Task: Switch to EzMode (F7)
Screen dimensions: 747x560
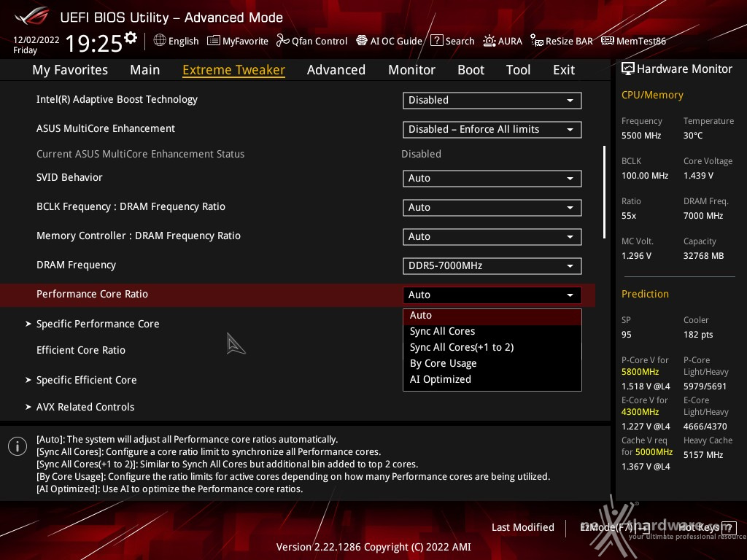Action: click(614, 528)
